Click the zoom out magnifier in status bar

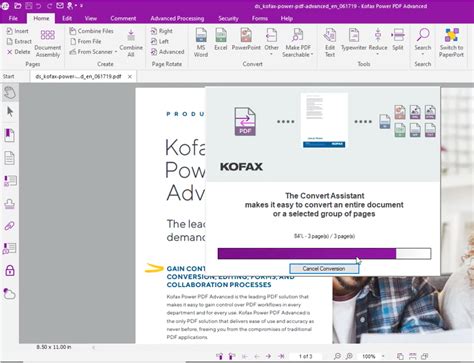coord(337,356)
